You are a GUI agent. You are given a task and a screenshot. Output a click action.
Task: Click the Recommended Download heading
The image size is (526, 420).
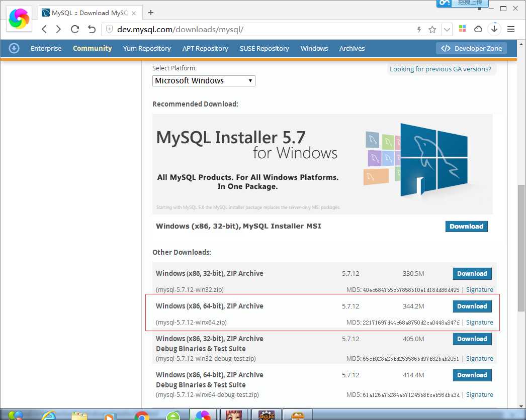coord(195,104)
